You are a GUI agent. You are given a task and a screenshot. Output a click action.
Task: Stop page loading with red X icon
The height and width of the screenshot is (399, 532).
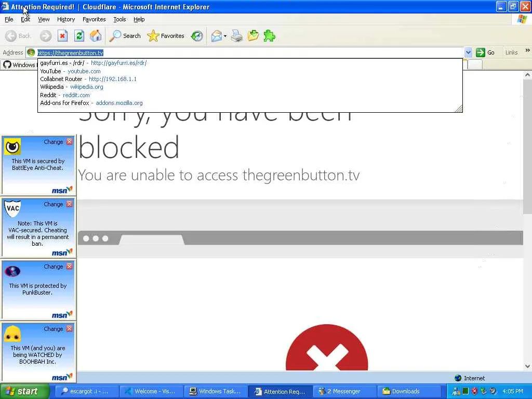62,36
